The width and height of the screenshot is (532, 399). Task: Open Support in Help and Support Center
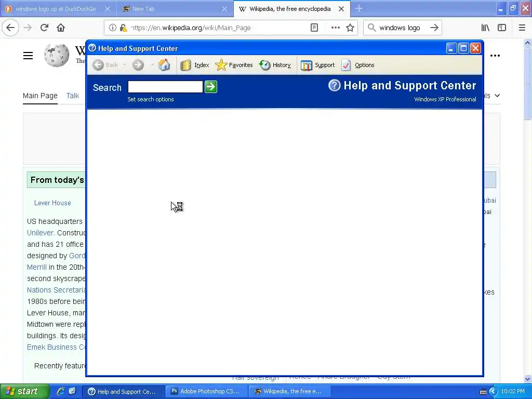[317, 65]
